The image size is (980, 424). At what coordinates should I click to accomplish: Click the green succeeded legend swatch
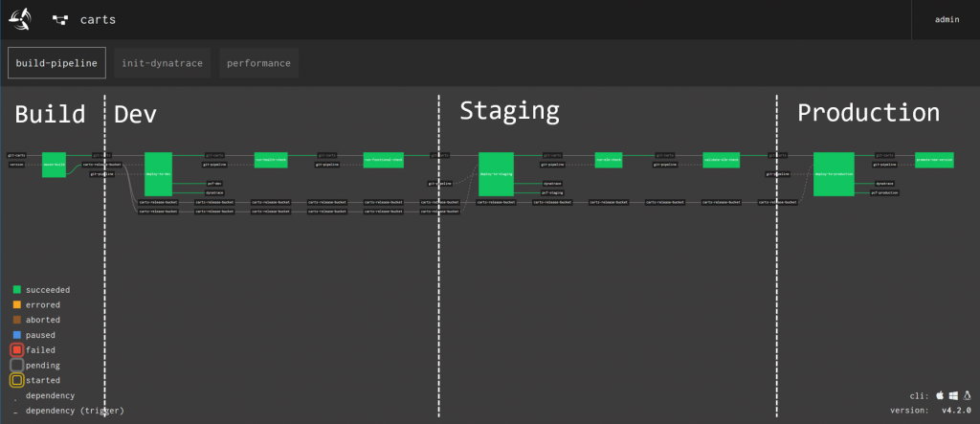(17, 290)
